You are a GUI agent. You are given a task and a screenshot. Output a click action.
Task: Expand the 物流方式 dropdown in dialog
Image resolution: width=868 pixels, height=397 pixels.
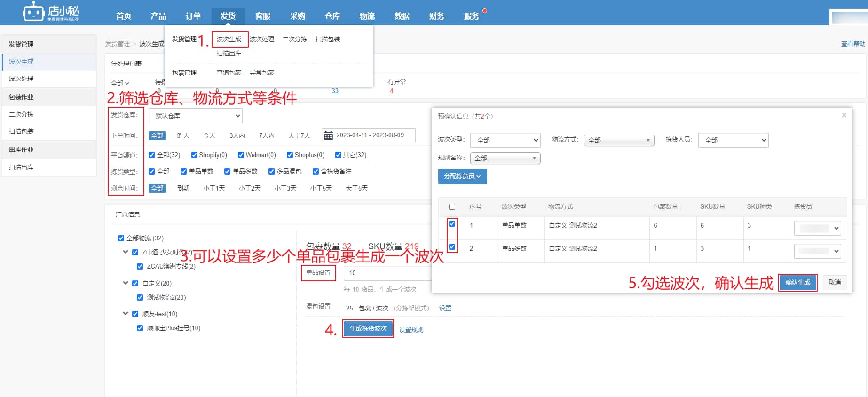click(x=619, y=140)
